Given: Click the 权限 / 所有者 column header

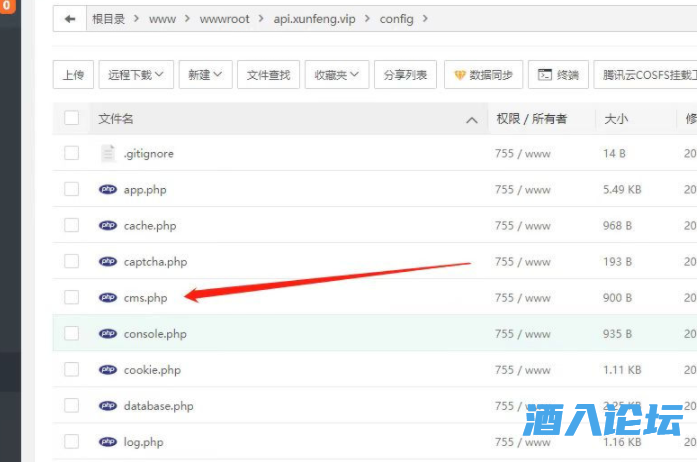Looking at the screenshot, I should (x=532, y=119).
